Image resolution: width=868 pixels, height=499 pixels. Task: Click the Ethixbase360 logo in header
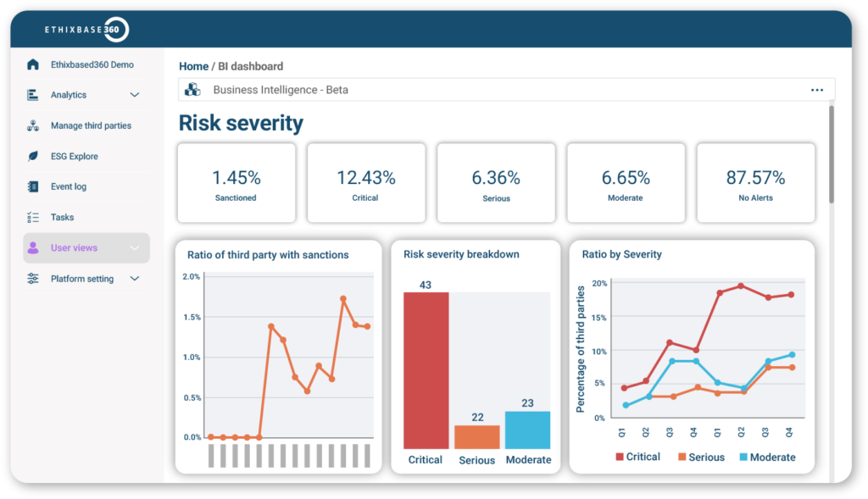(86, 30)
